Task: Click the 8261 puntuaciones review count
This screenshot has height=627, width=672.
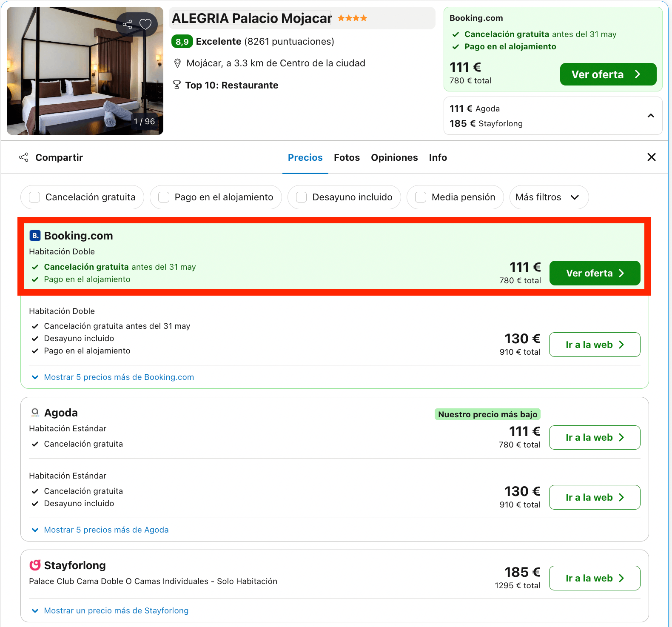Action: [289, 42]
